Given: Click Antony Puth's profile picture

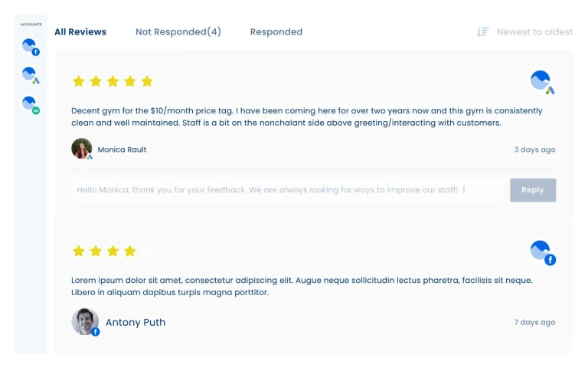Looking at the screenshot, I should coord(86,322).
